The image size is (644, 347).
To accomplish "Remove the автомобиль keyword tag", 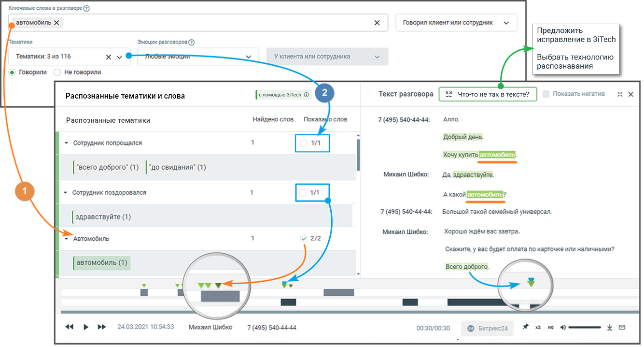I will tap(56, 23).
